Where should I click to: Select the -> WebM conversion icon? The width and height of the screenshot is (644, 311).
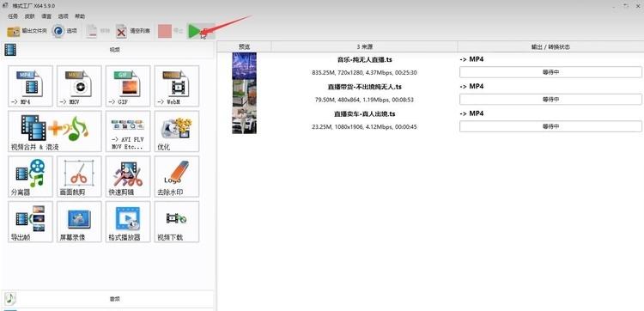point(177,86)
